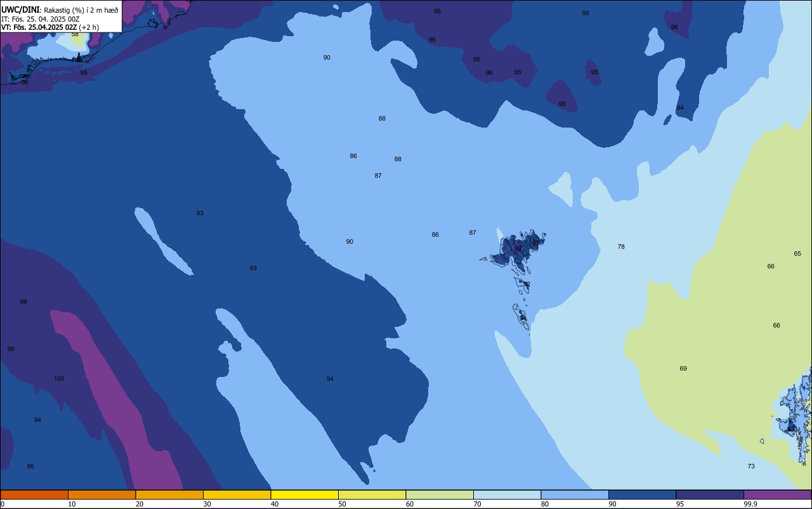The height and width of the screenshot is (509, 812).
Task: Click the 40–50 bright yellow legend swatch
Action: coord(304,494)
